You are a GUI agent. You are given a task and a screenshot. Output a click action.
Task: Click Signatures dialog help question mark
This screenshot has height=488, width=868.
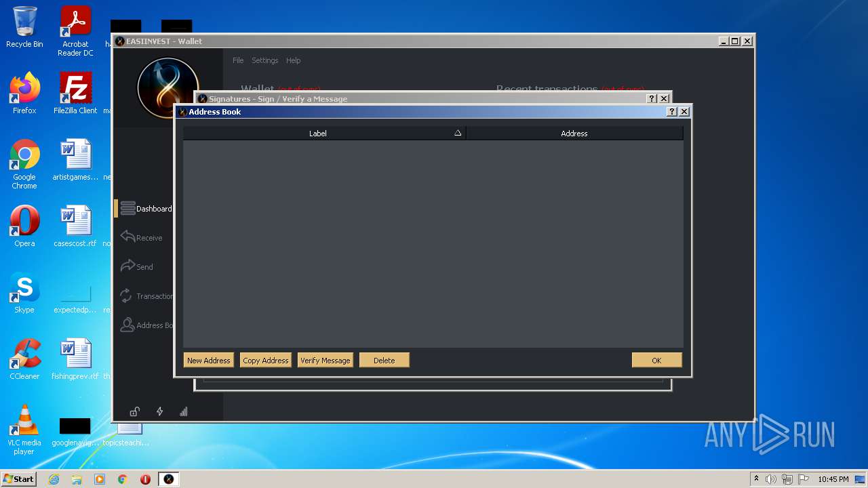652,99
